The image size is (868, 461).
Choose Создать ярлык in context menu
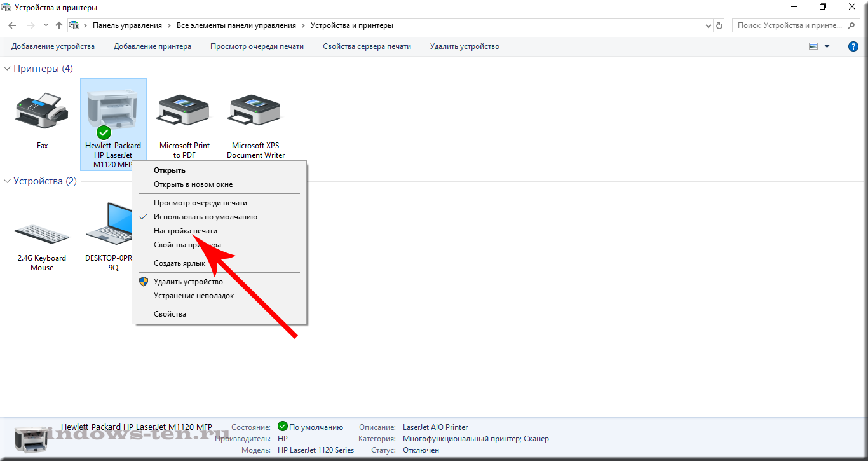tap(219, 263)
